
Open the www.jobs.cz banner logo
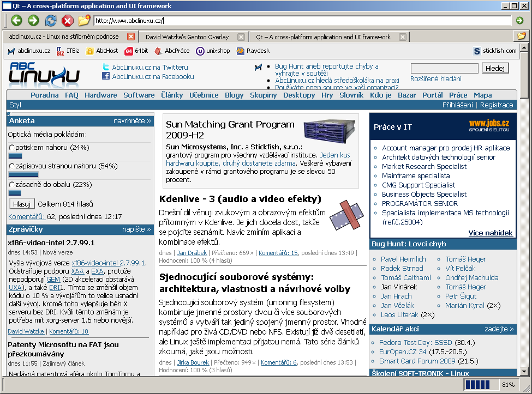pos(489,125)
